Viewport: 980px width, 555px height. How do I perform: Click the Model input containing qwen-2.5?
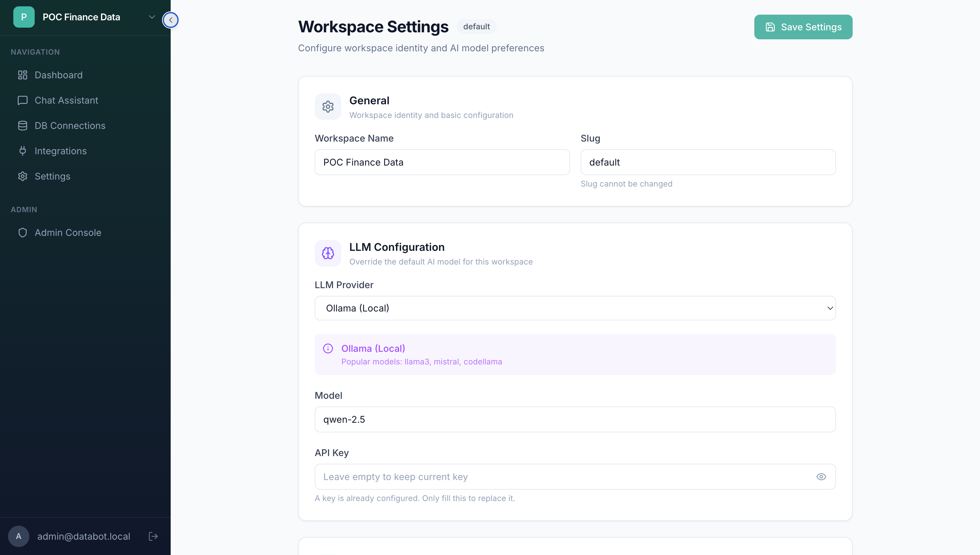coord(575,419)
